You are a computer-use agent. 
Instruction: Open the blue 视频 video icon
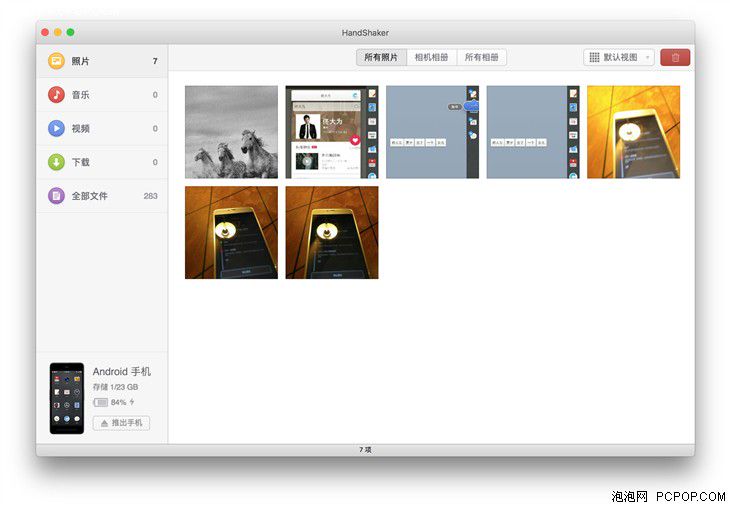pos(56,128)
